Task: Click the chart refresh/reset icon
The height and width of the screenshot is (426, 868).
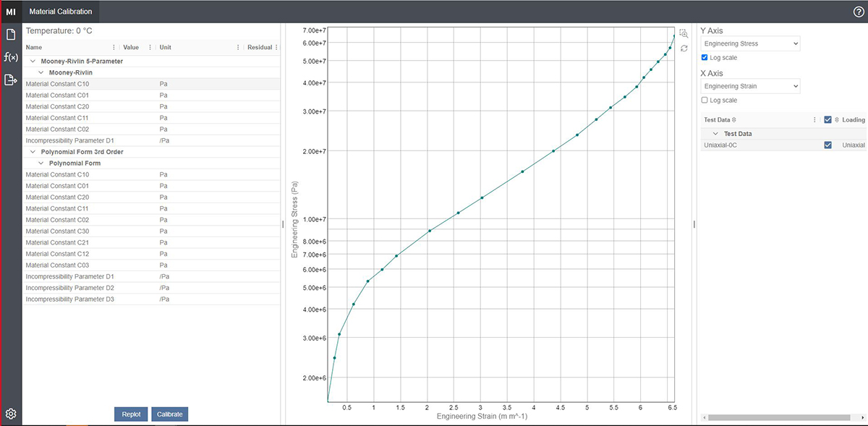Action: (x=684, y=48)
